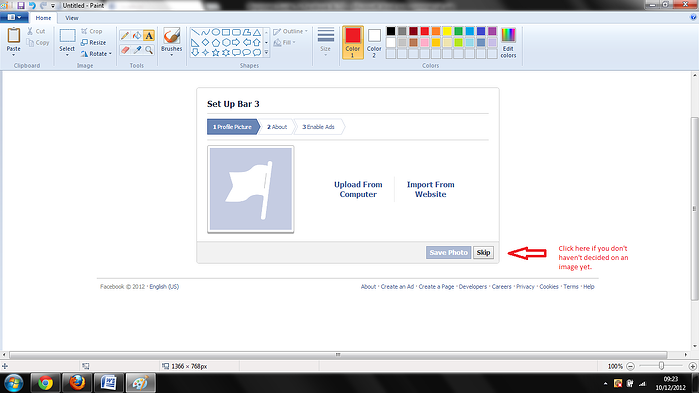Open Google Chrome from the taskbar
This screenshot has height=393, width=699.
45,383
